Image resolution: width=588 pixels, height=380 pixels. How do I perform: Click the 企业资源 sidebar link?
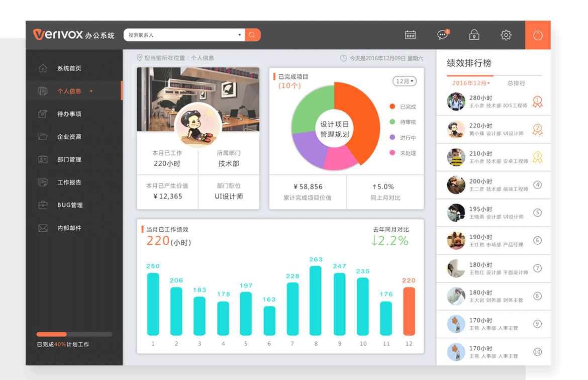(69, 137)
